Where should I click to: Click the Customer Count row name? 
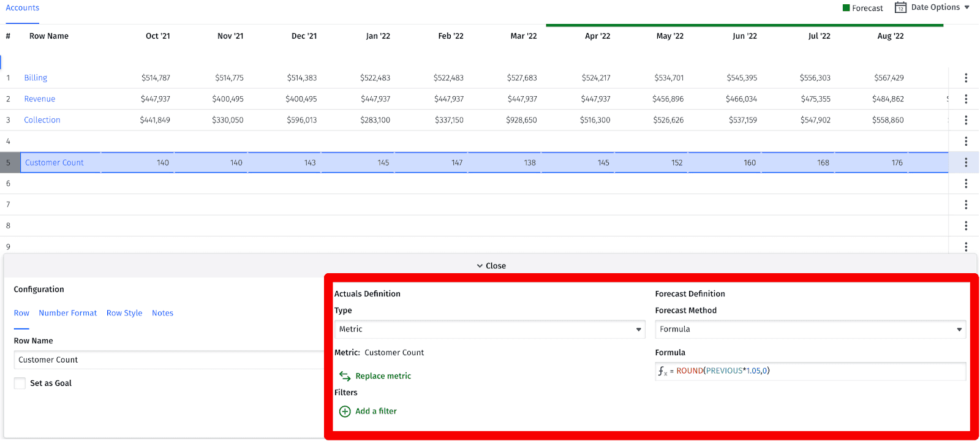[x=55, y=162]
